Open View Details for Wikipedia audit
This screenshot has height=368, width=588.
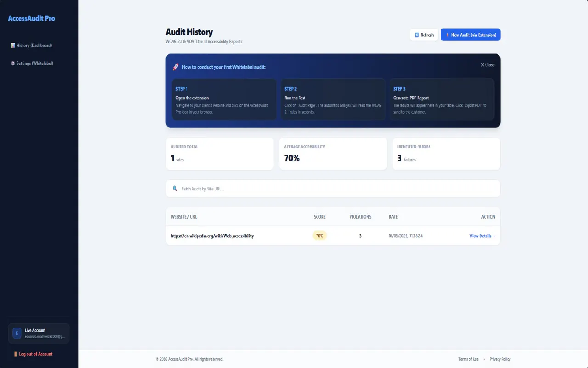[x=482, y=236]
